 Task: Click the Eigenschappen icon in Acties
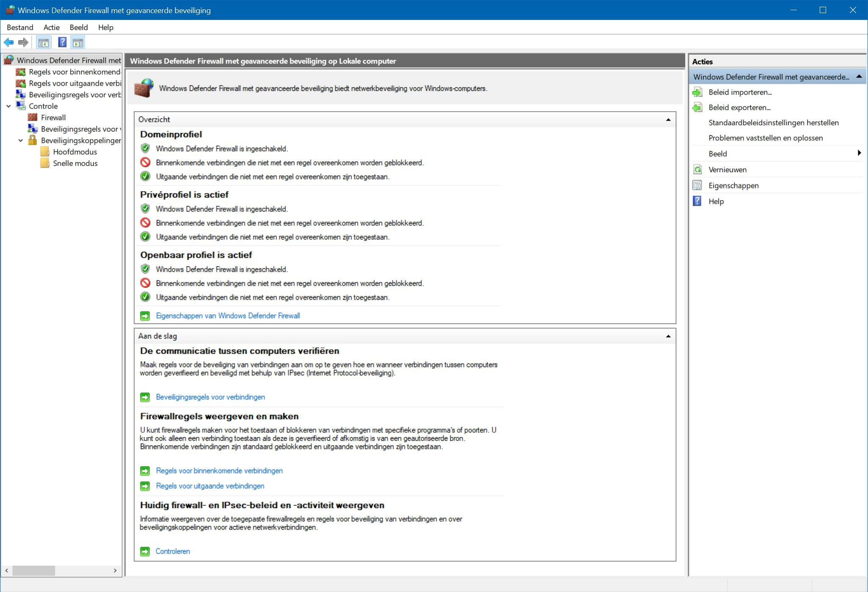697,185
